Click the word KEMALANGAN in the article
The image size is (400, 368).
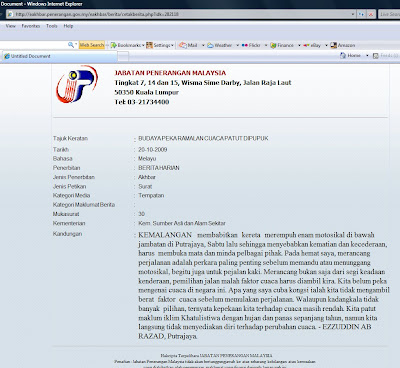pyautogui.click(x=165, y=235)
